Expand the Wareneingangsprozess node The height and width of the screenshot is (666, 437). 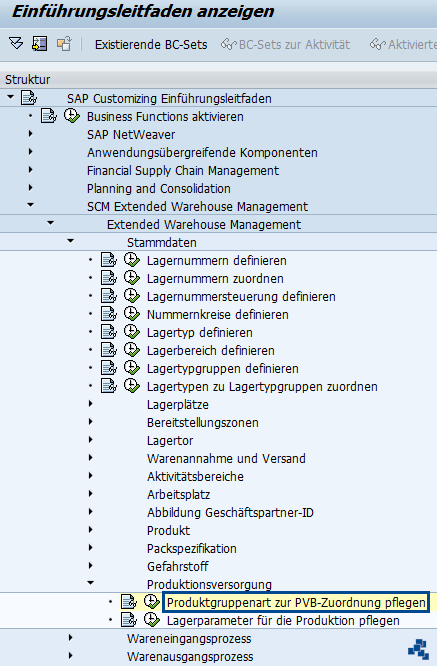coord(70,638)
